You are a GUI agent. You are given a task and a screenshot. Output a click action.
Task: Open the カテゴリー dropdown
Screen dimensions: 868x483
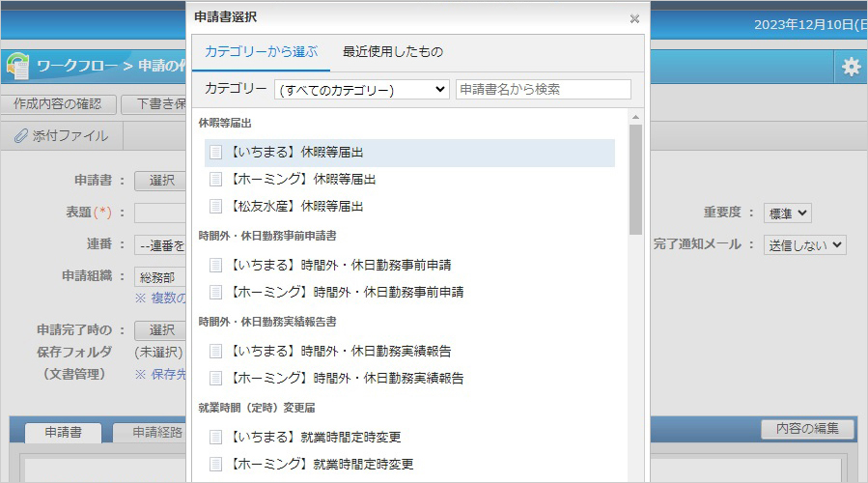[361, 89]
